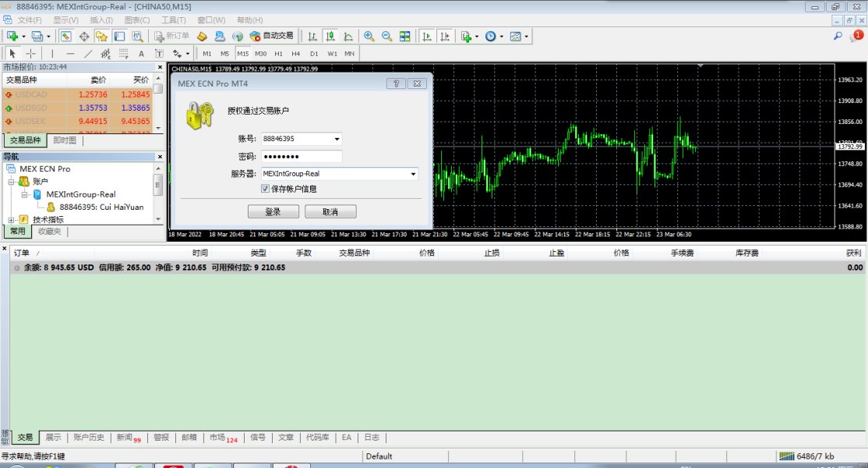Open the 服务器 server dropdown
868x468 pixels.
pyautogui.click(x=412, y=174)
